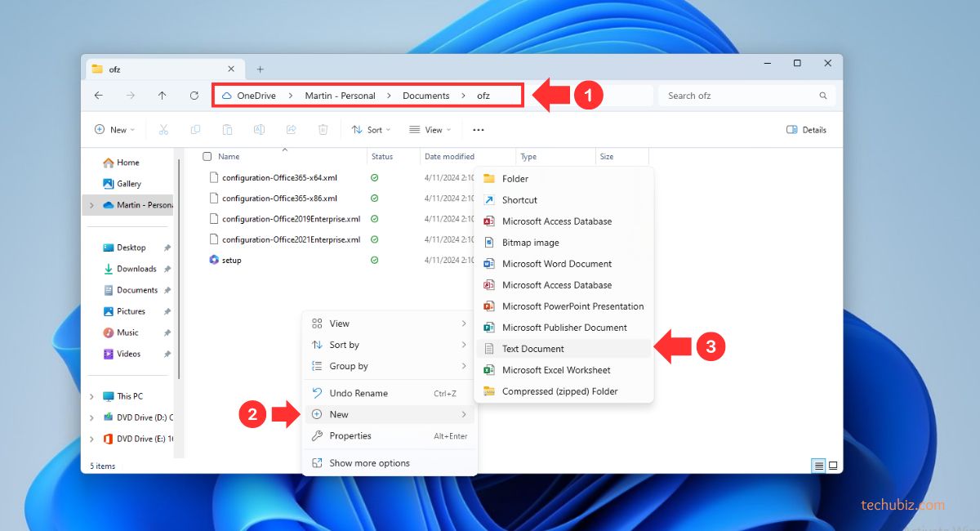Click the Size column header
The image size is (980, 531).
(x=607, y=156)
